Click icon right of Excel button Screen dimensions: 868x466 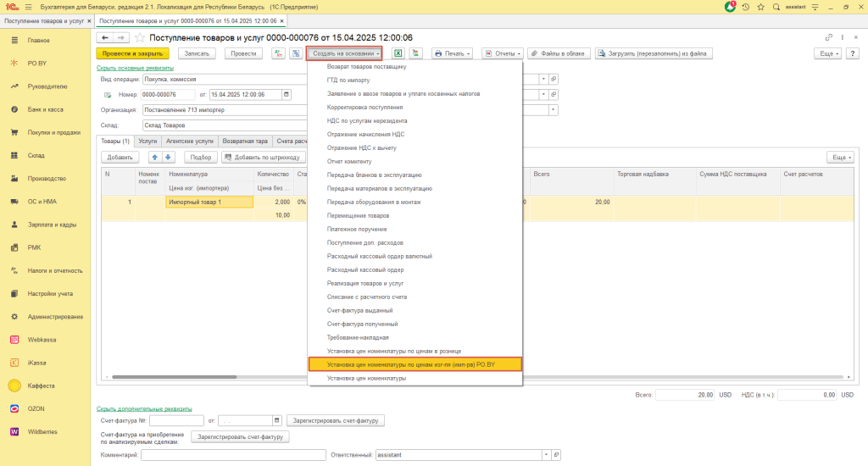[x=415, y=53]
